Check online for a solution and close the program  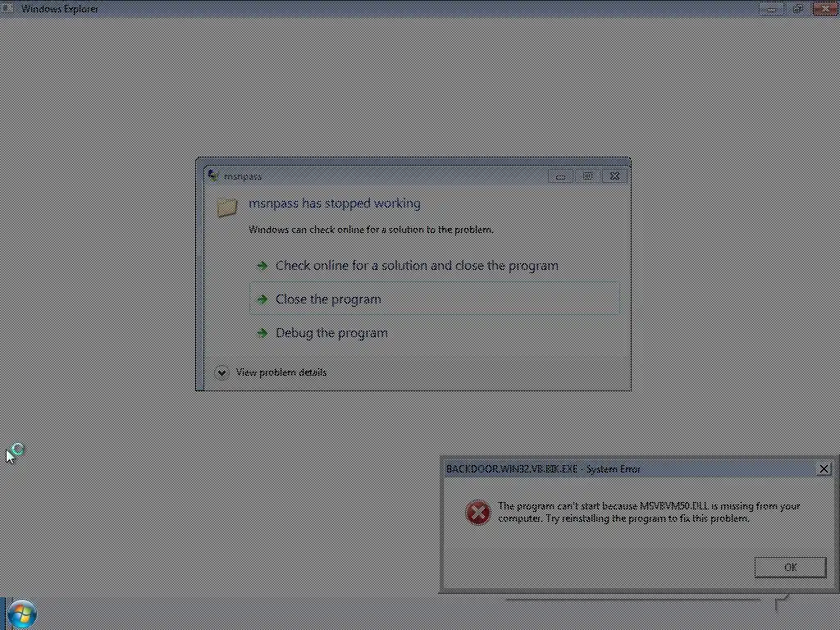pyautogui.click(x=435, y=266)
